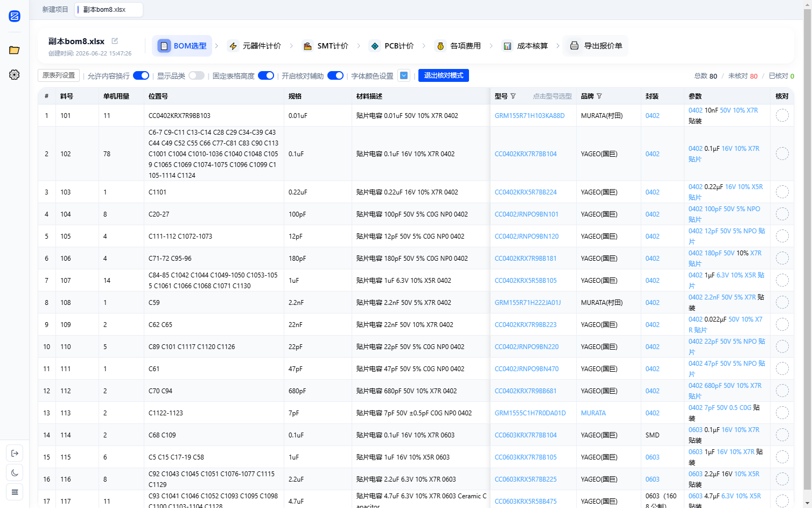Click the 元器件计价 lightning icon
Screen dimensions: 812x508
(233, 46)
